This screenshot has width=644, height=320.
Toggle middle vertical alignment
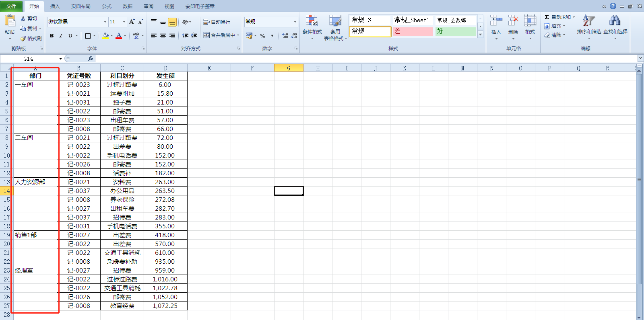tap(163, 22)
